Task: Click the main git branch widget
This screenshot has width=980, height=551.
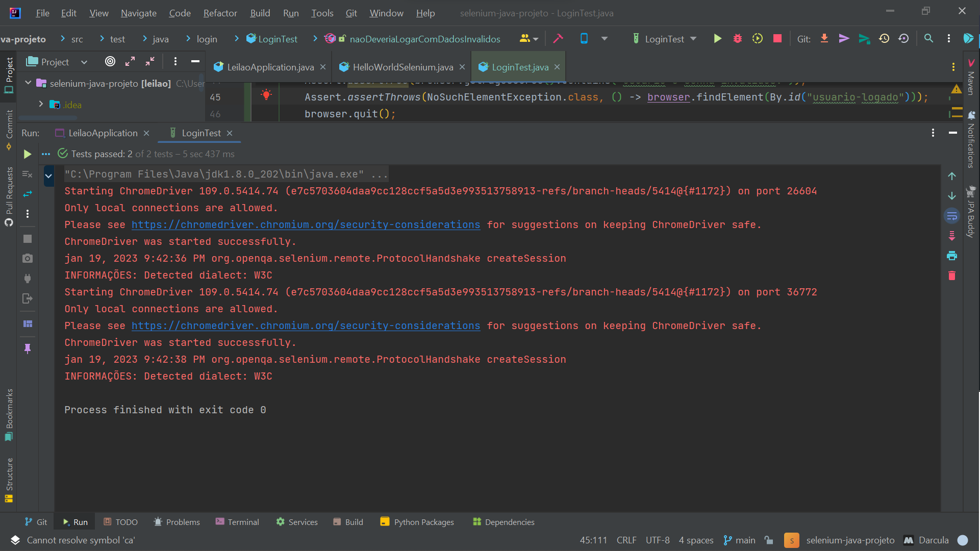Action: [x=740, y=540]
